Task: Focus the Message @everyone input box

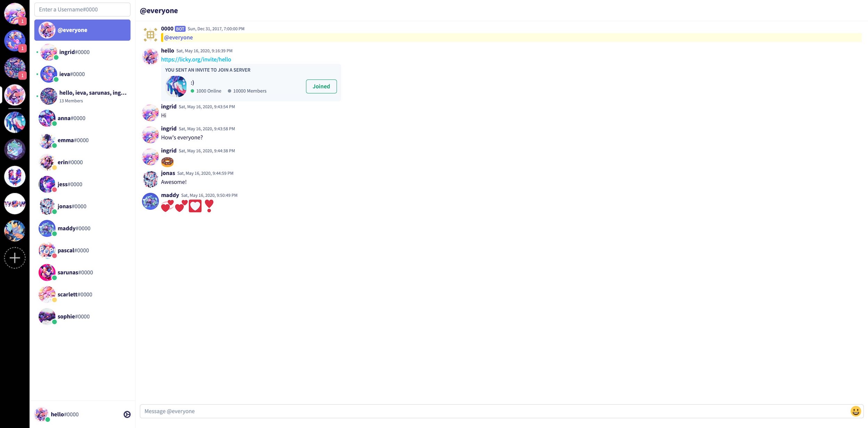Action: [493, 411]
